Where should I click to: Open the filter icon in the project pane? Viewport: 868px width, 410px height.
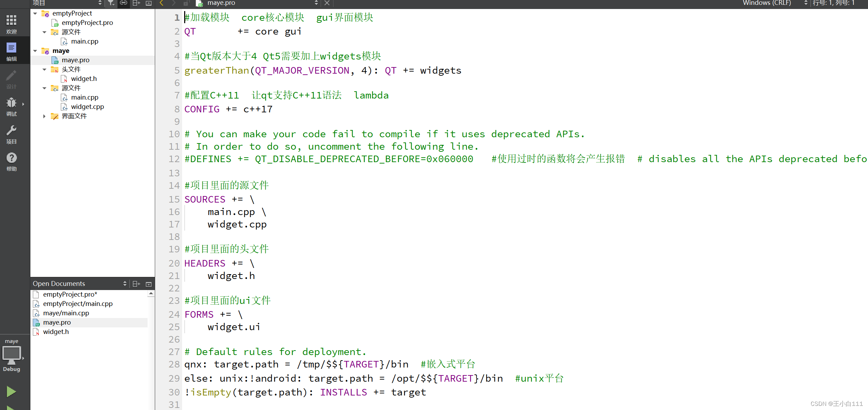[111, 3]
